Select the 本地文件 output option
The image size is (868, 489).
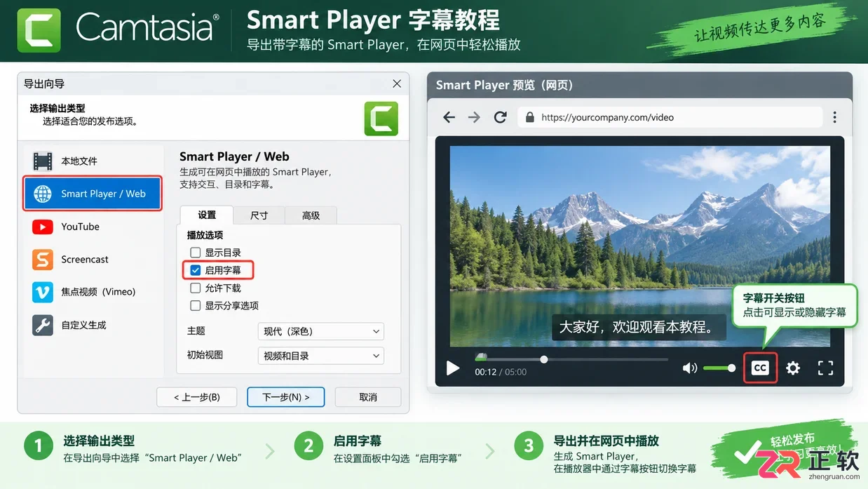93,161
